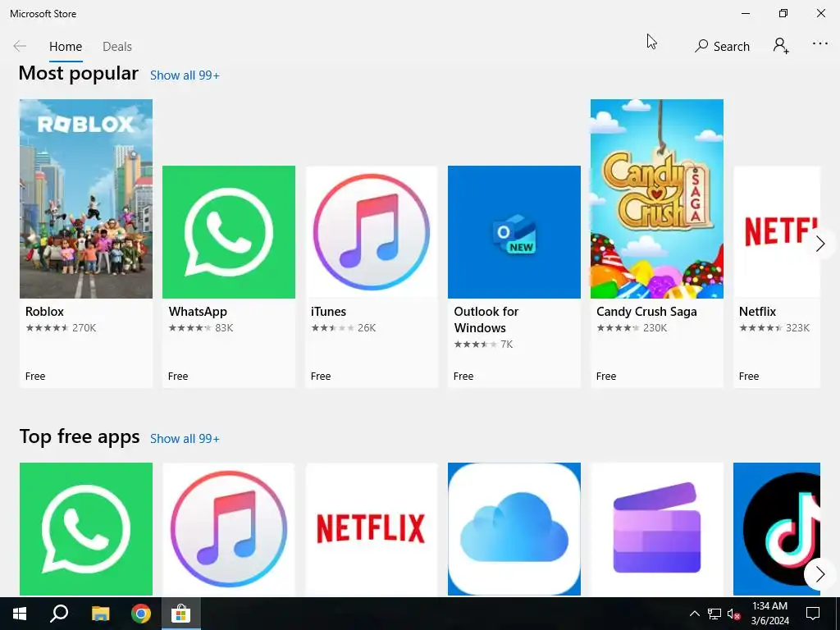Click the WhatsApp 83K star rating
The image size is (840, 630).
[201, 328]
